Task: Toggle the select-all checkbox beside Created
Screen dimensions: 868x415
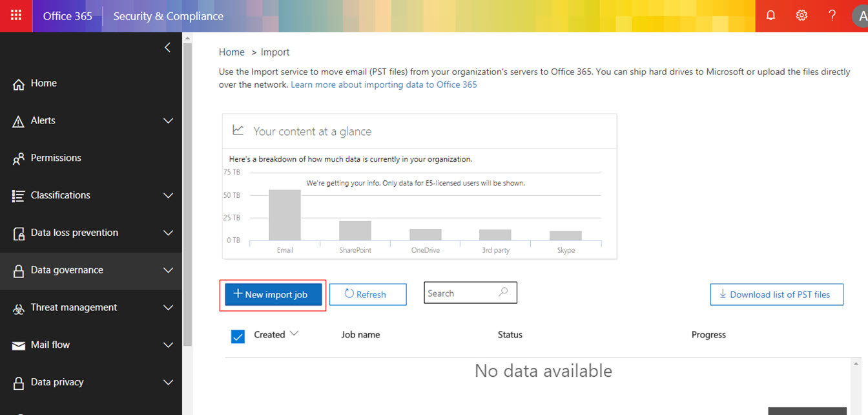Action: pyautogui.click(x=238, y=335)
